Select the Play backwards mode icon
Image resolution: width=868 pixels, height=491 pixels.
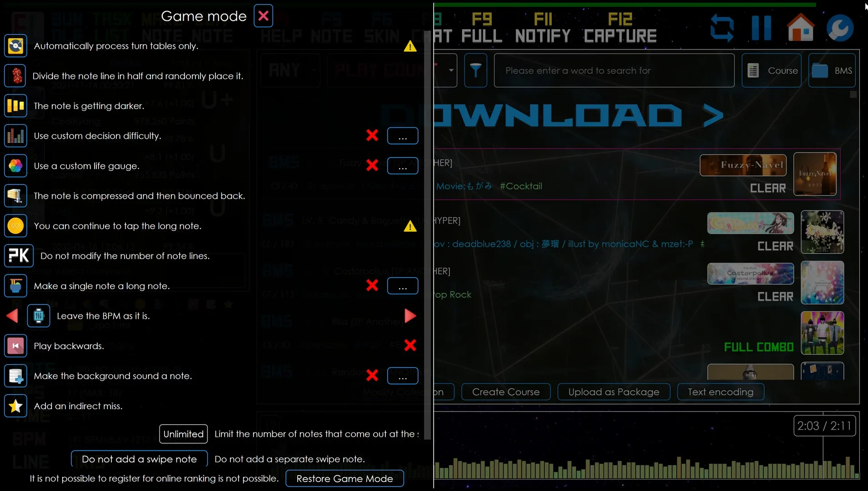[15, 346]
